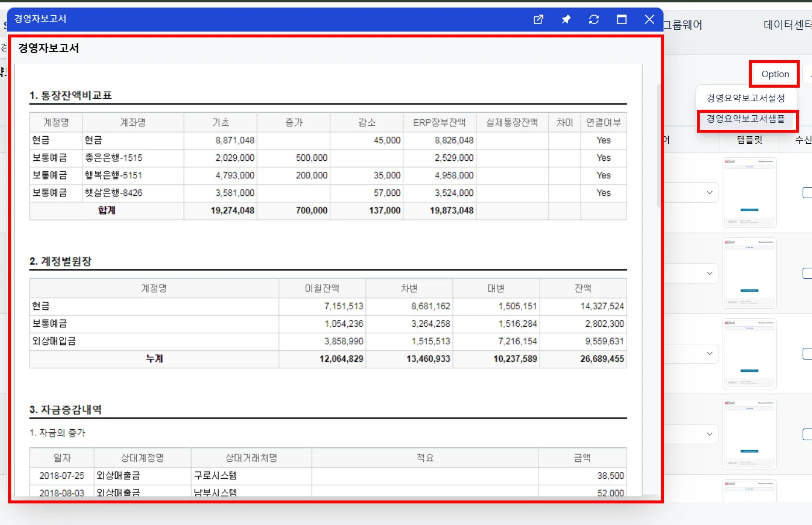This screenshot has height=525, width=812.
Task: Select the 햇살은행-8426 account cell
Action: pyautogui.click(x=133, y=193)
